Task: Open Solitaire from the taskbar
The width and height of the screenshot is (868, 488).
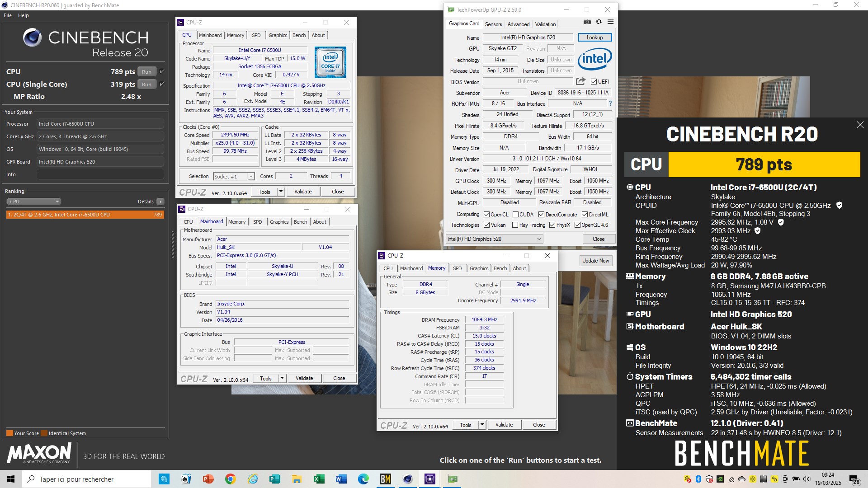Action: (x=186, y=479)
